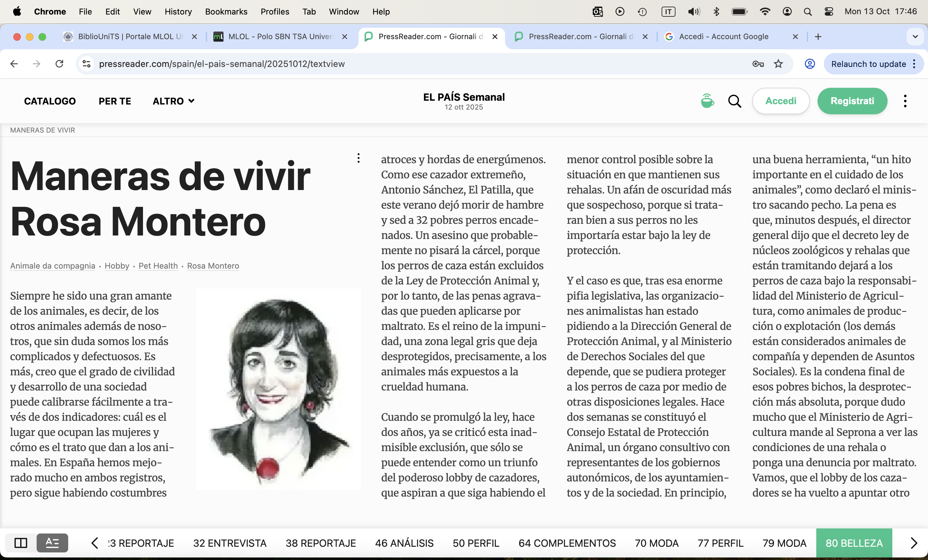
Task: Open the tab search chevron dropdown
Action: (x=915, y=37)
